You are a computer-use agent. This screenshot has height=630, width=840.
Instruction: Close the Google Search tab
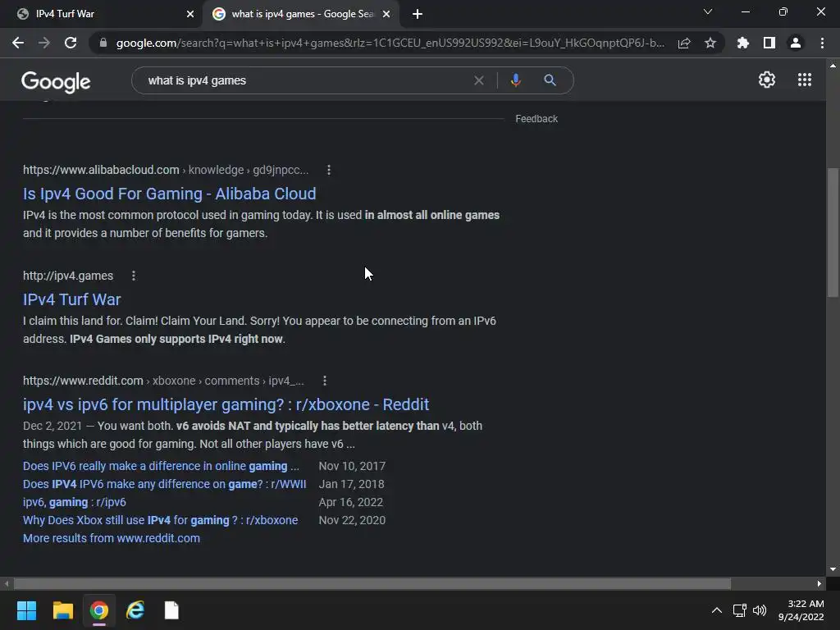[x=386, y=15]
